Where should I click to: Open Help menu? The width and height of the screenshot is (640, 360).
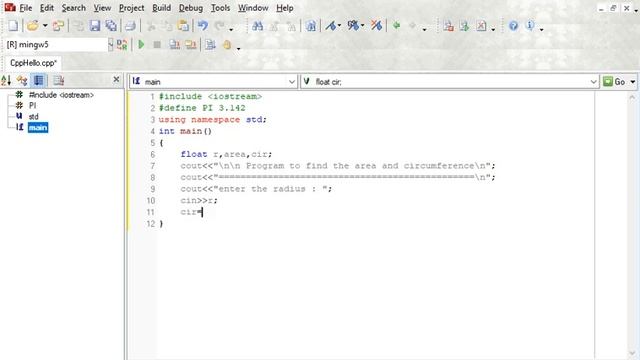tap(284, 8)
